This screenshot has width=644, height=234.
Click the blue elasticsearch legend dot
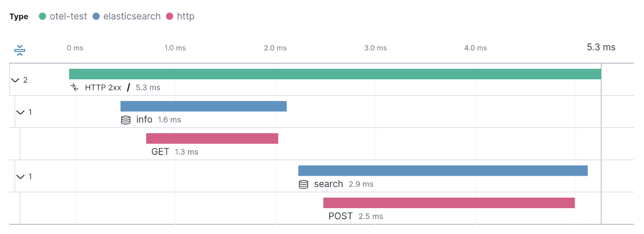(x=96, y=17)
